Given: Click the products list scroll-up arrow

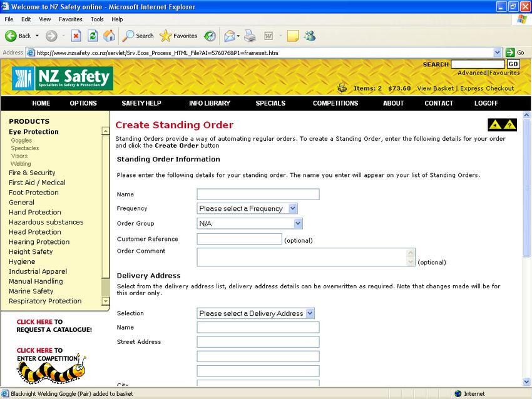Looking at the screenshot, I should [x=106, y=131].
